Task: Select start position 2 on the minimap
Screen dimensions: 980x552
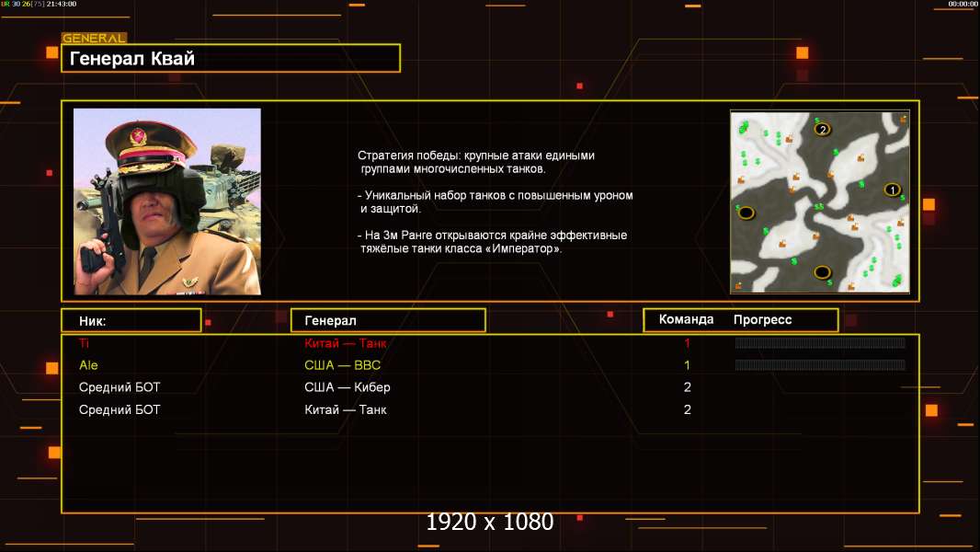Action: [x=823, y=130]
